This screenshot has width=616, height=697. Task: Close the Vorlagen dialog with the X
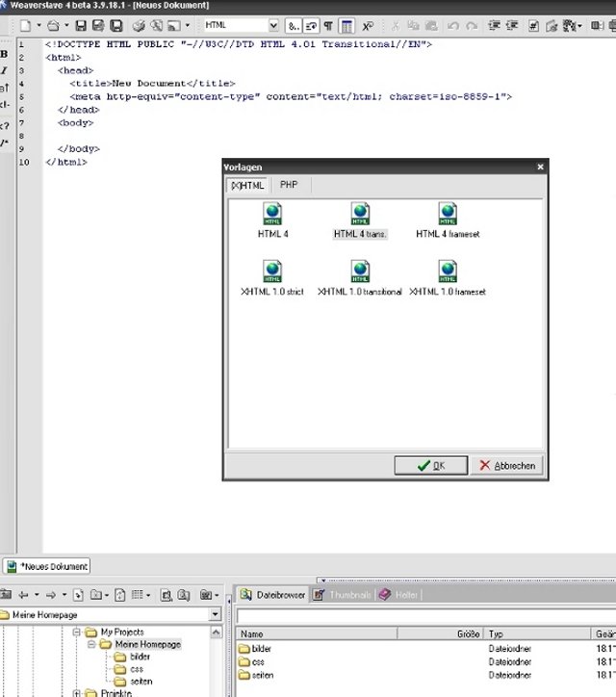tap(540, 167)
